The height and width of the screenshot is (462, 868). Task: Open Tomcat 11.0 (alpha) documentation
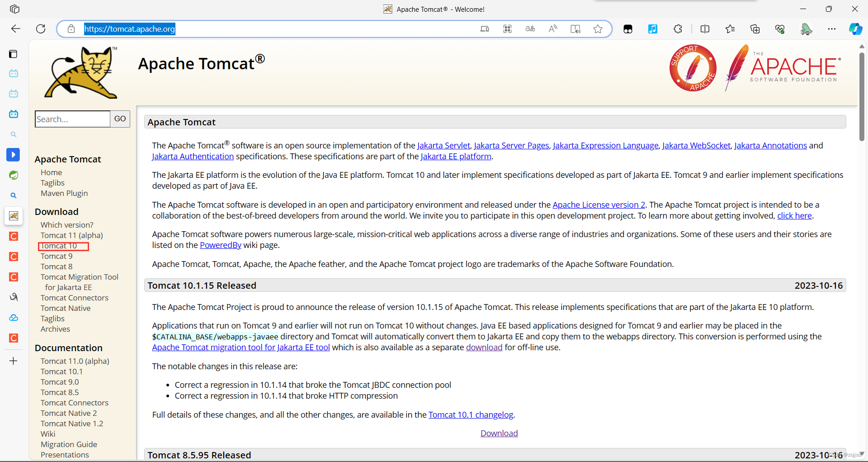click(x=75, y=361)
